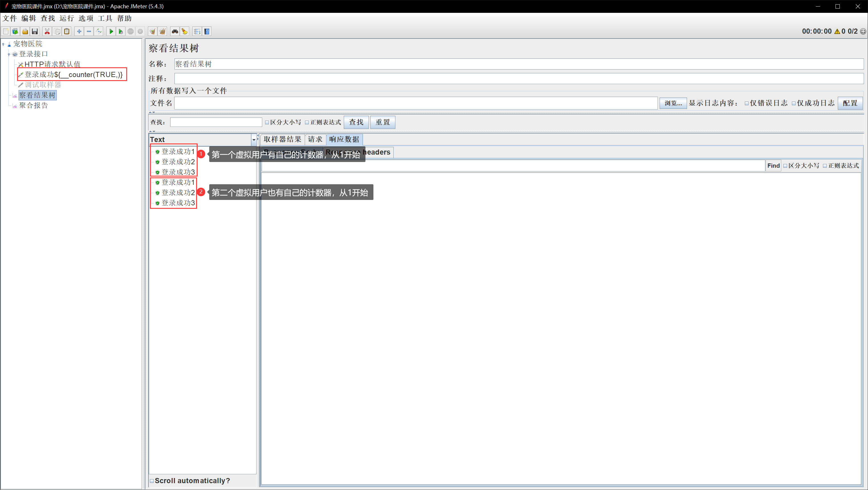868x490 pixels.
Task: Click the binoculars Search icon
Action: (174, 31)
